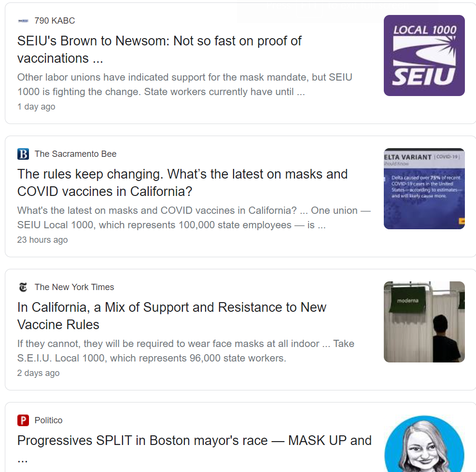476x472 pixels.
Task: Open the SEIU Local 1000 logo thumbnail
Action: [x=424, y=56]
